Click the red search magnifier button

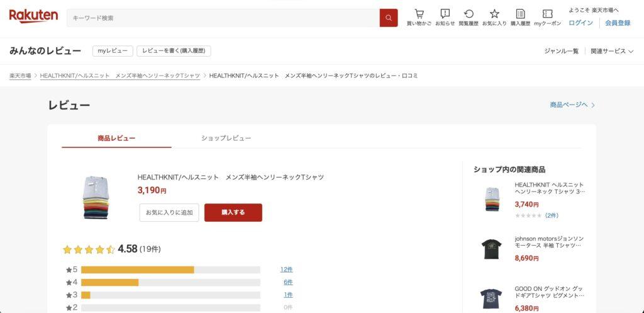click(x=389, y=18)
